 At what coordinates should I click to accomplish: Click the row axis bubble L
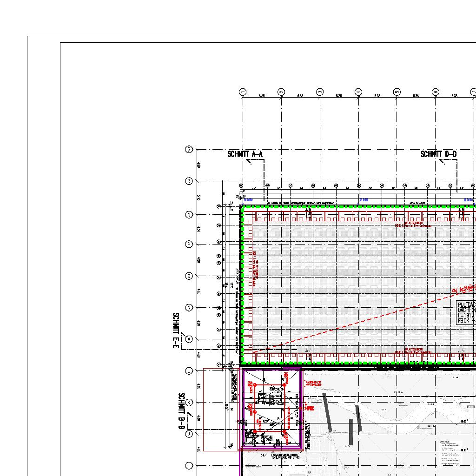pyautogui.click(x=189, y=371)
